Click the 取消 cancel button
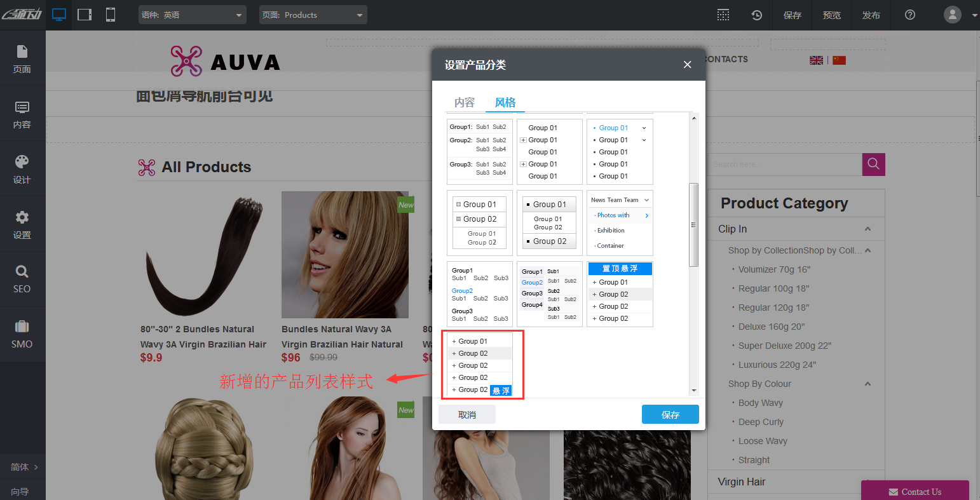 (x=467, y=414)
